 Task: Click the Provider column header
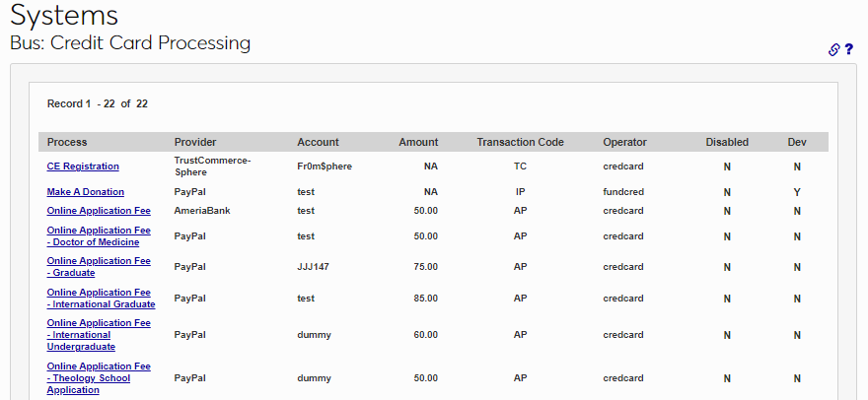195,142
